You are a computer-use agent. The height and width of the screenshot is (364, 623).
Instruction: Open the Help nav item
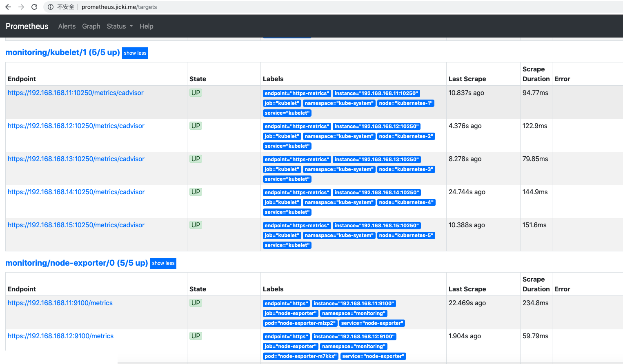point(146,26)
